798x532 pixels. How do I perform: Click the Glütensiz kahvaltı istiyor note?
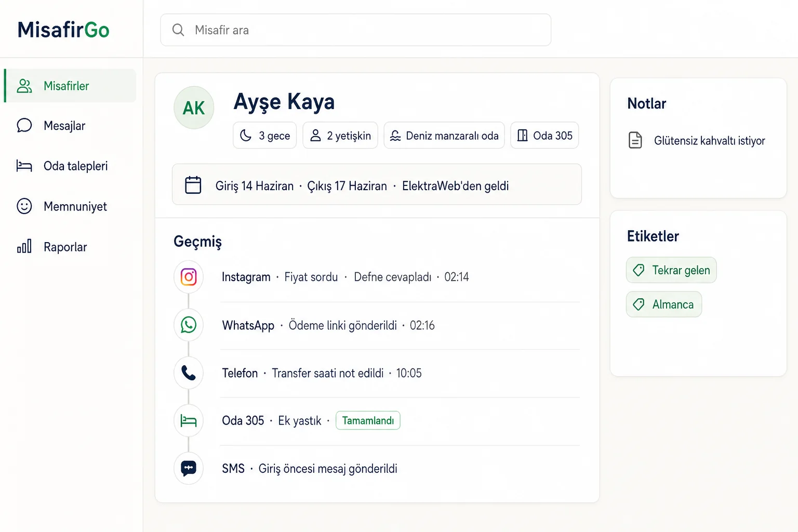(x=709, y=141)
